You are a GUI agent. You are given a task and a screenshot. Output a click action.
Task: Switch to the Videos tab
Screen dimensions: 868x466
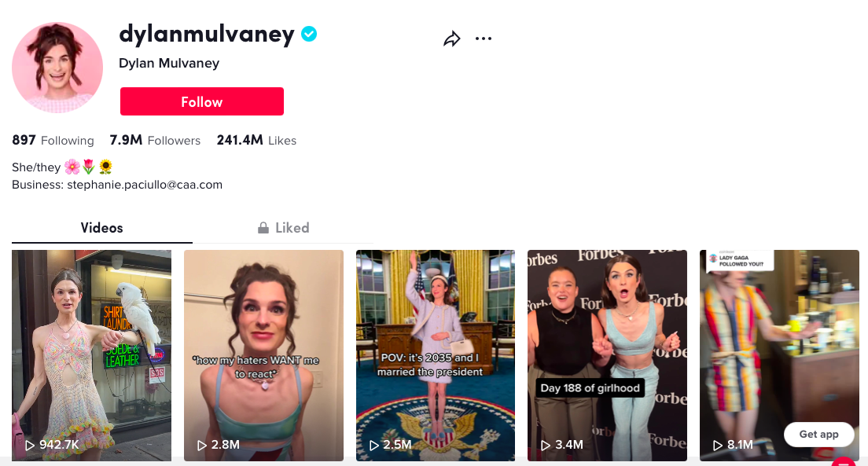(x=102, y=228)
